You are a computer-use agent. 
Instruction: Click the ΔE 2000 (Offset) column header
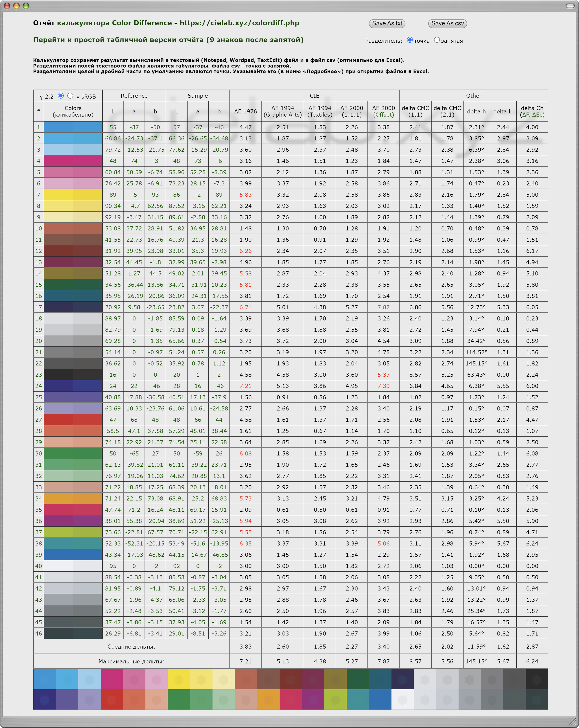(383, 111)
